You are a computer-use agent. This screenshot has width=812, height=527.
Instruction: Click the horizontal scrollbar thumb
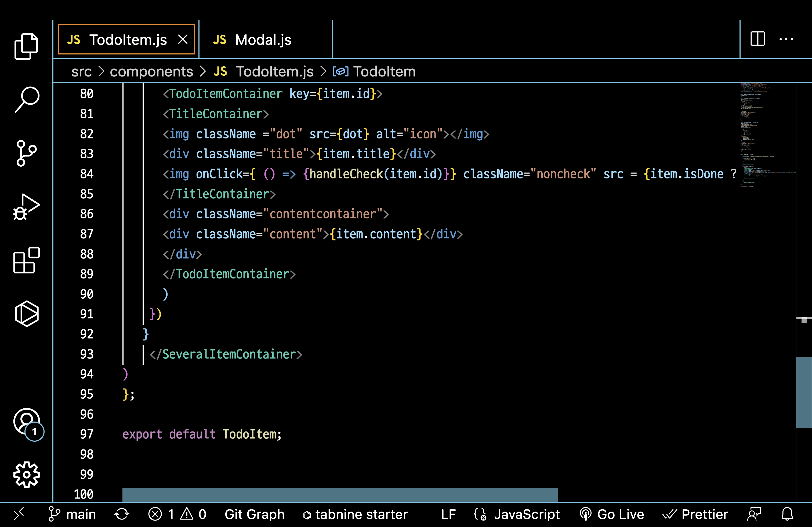[x=340, y=495]
